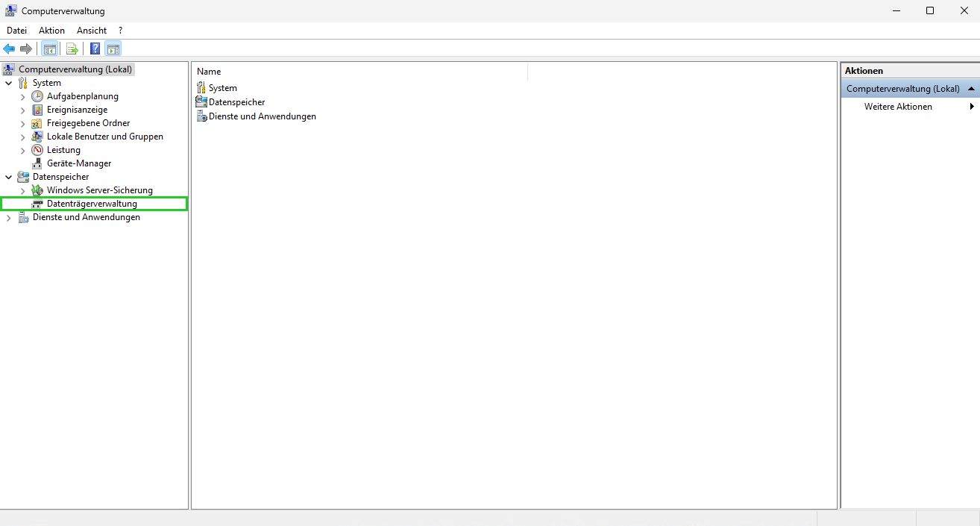Toggle the action pane toolbar icon

click(x=113, y=49)
